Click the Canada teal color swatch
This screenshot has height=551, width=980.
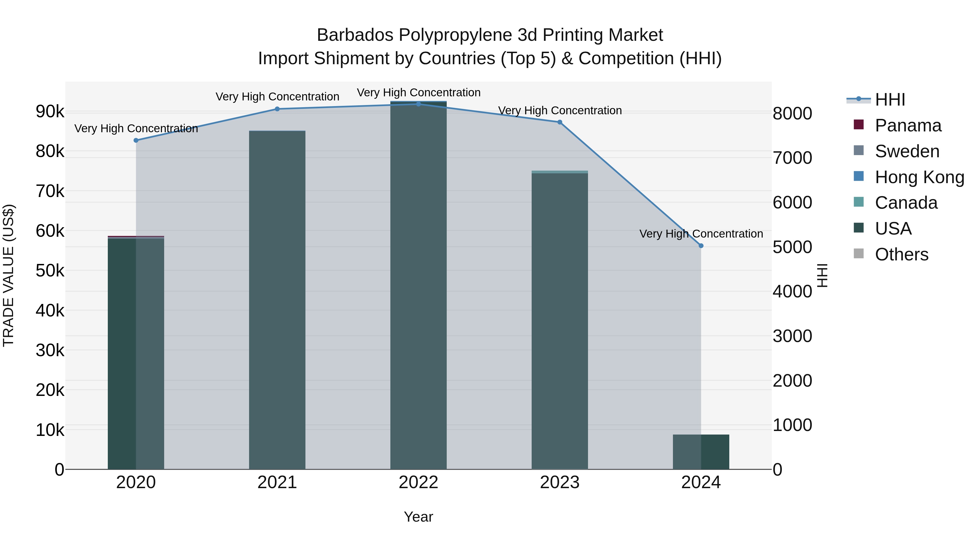tap(859, 202)
